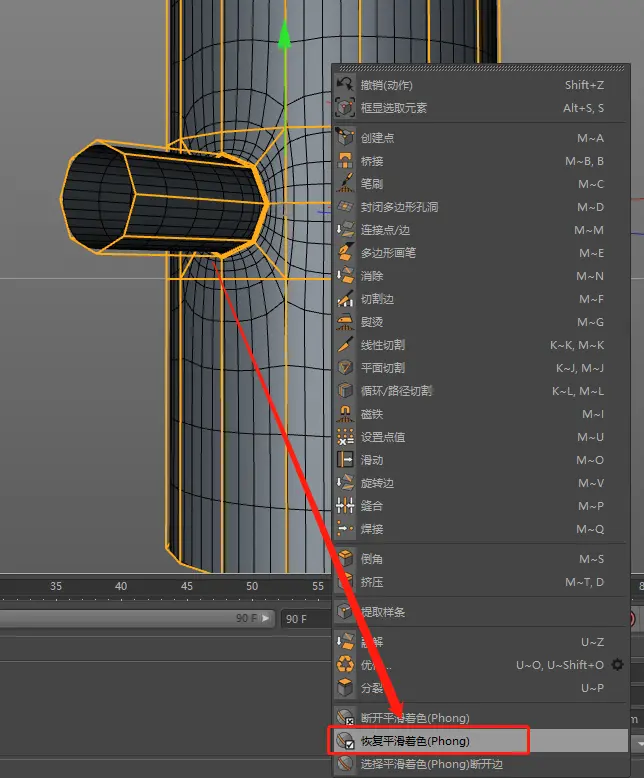644x778 pixels.
Task: Pick the 多边形画笔 (Polygon Pen) icon
Action: point(345,253)
